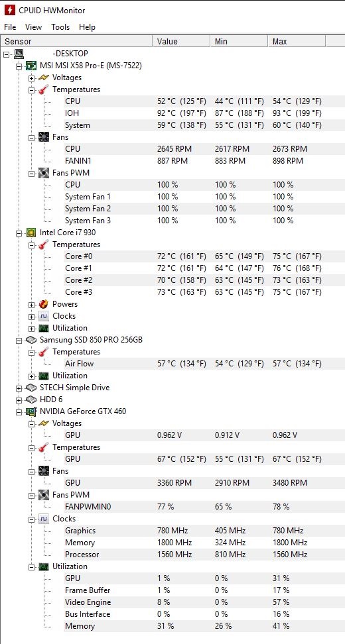Click the fan icon beside motherboard Fans PWM
This screenshot has width=345, height=644.
tap(44, 173)
